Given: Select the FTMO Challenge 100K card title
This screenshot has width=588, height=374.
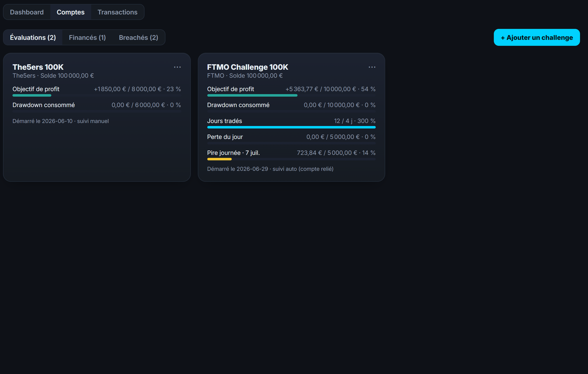Looking at the screenshot, I should click(x=248, y=67).
